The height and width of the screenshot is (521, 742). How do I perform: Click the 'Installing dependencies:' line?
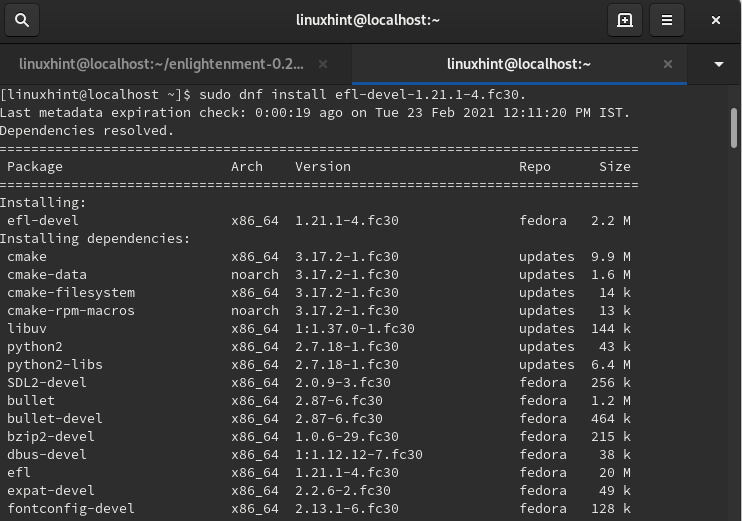click(x=95, y=238)
